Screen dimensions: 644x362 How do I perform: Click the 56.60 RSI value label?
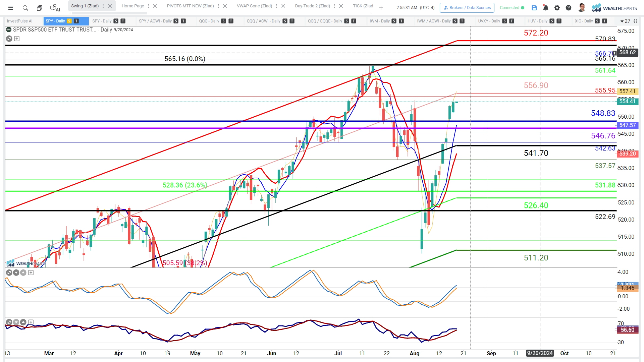pos(628,330)
